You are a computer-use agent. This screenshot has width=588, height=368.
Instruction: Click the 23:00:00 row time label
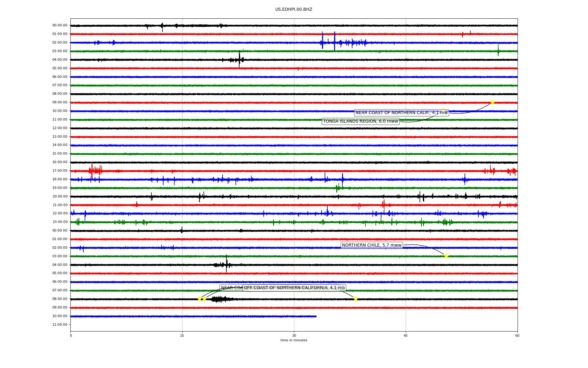pos(60,222)
